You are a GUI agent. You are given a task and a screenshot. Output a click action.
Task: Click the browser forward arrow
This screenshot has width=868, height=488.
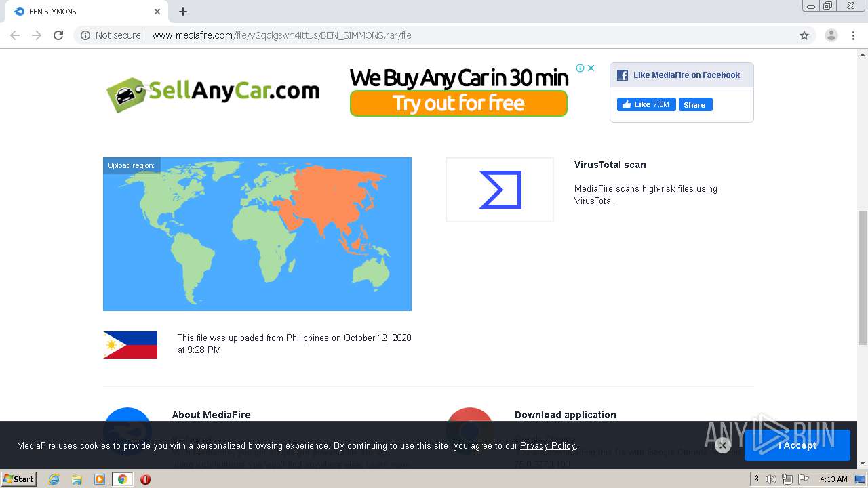pyautogui.click(x=37, y=35)
